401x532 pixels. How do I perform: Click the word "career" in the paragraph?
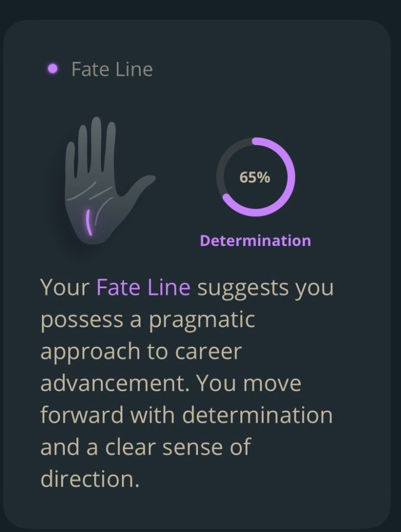[208, 352]
